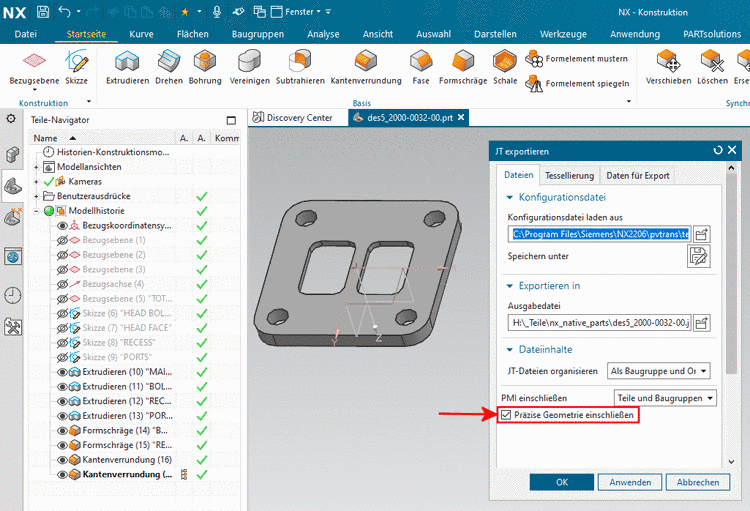Screen dimensions: 750x511
Task: Click the microphone icon in title bar
Action: point(217,11)
